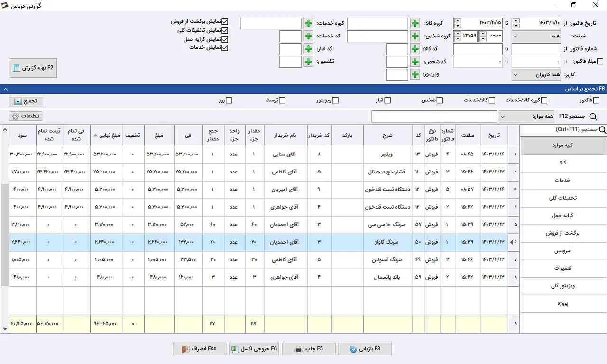Sort by the مبلغ نهایی column header
607x364 pixels.
106,135
